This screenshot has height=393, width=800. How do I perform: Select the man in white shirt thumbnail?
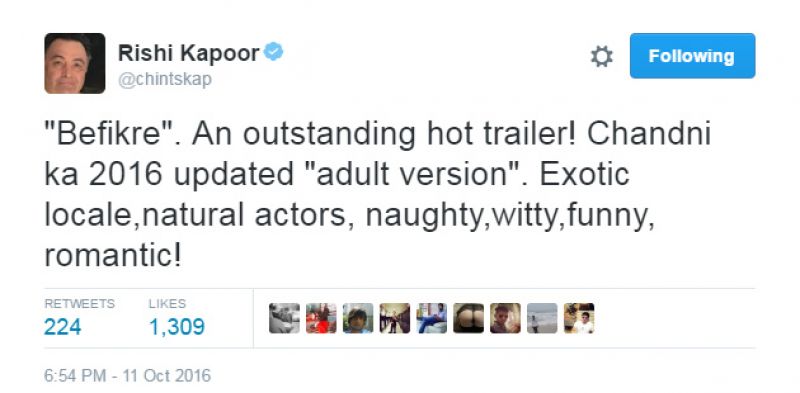point(579,318)
